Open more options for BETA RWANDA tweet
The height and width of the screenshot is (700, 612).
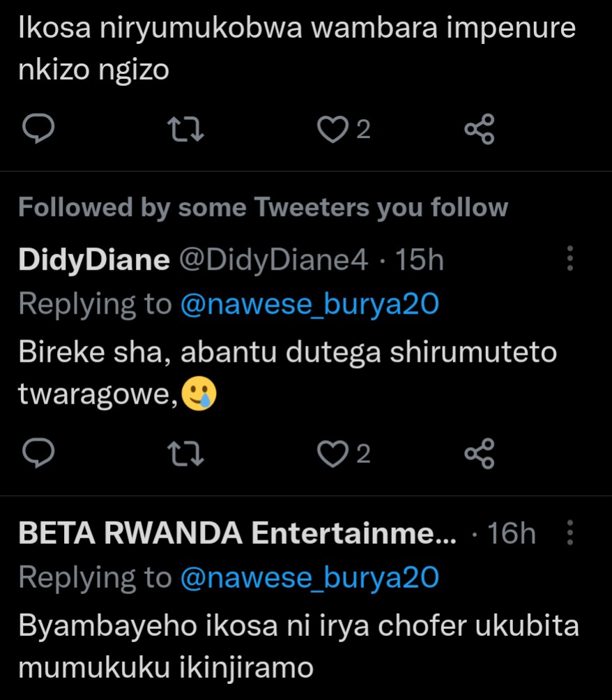click(570, 533)
